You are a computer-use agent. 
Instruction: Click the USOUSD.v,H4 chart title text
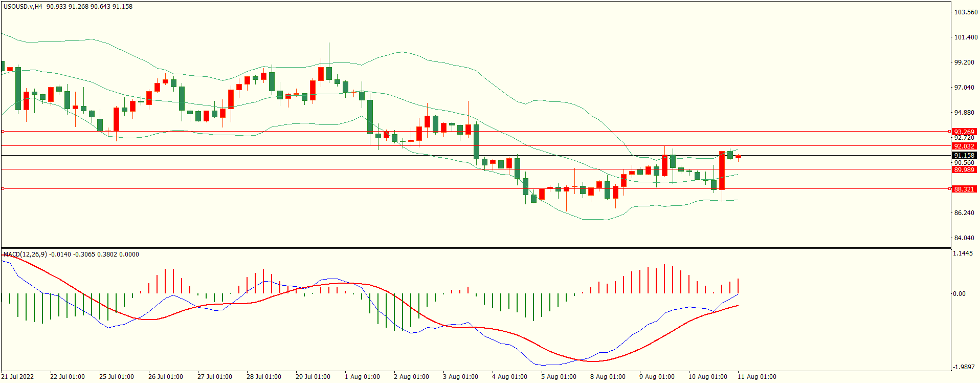click(23, 7)
